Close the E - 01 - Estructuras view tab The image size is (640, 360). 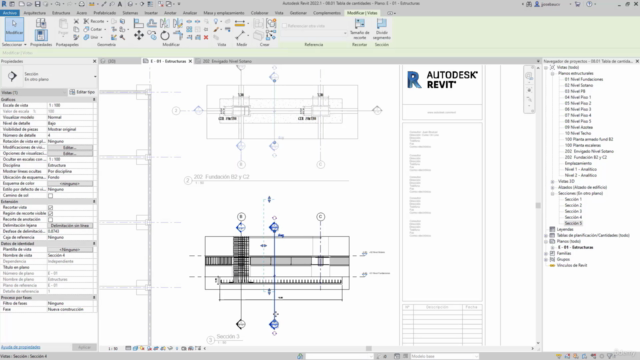[x=190, y=61]
